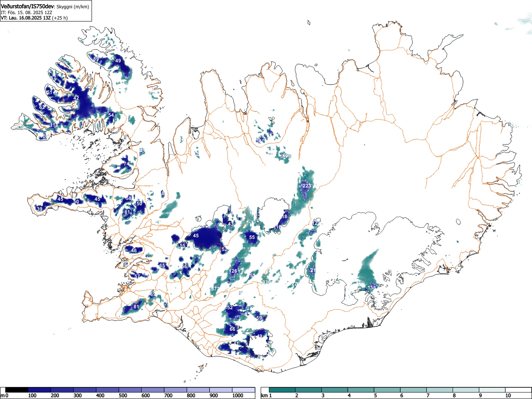Select the IT: Fös. 15. 08. 2025 12Z line
The width and height of the screenshot is (532, 399).
(x=27, y=12)
